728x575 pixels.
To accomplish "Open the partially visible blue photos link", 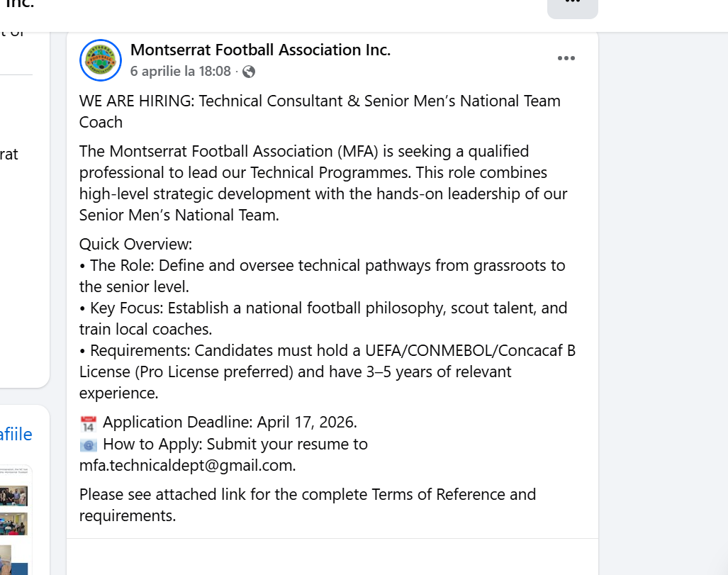I will click(16, 434).
